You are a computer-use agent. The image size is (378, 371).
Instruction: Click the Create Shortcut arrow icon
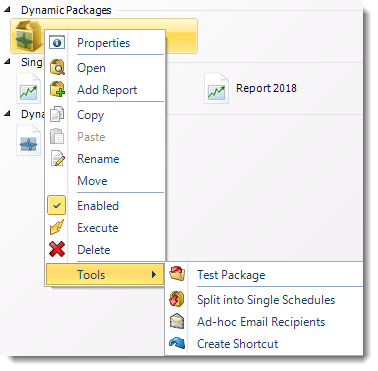[177, 343]
